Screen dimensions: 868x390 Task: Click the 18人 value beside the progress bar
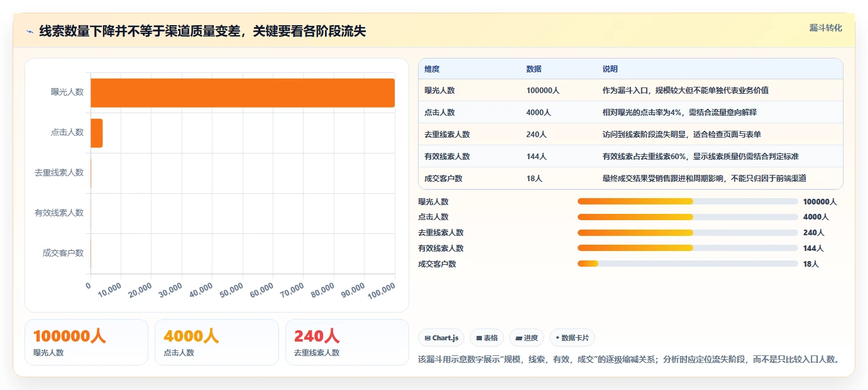coord(811,264)
